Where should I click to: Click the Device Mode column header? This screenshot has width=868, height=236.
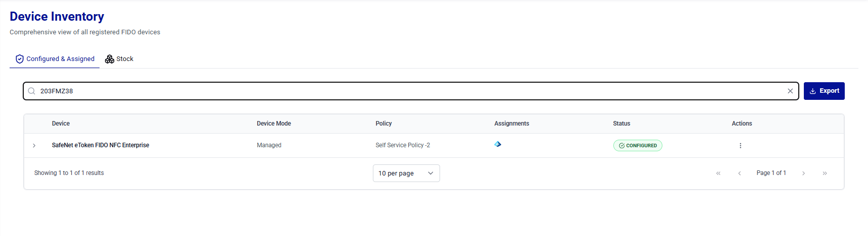[274, 124]
